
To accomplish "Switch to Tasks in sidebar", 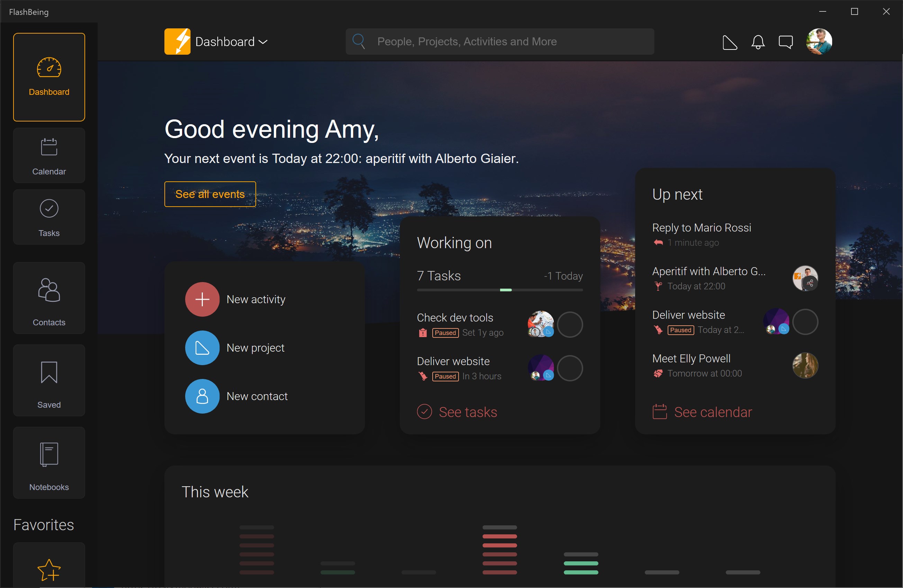I will (49, 217).
